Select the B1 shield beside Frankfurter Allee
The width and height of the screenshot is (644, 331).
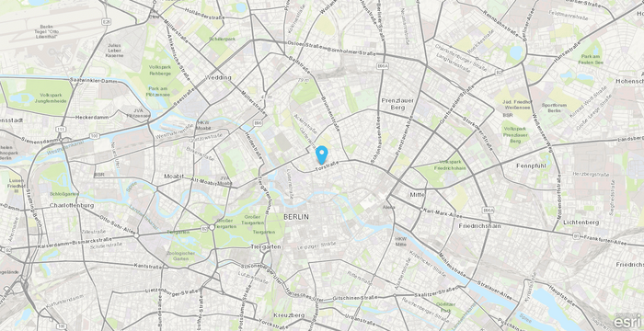point(576,236)
